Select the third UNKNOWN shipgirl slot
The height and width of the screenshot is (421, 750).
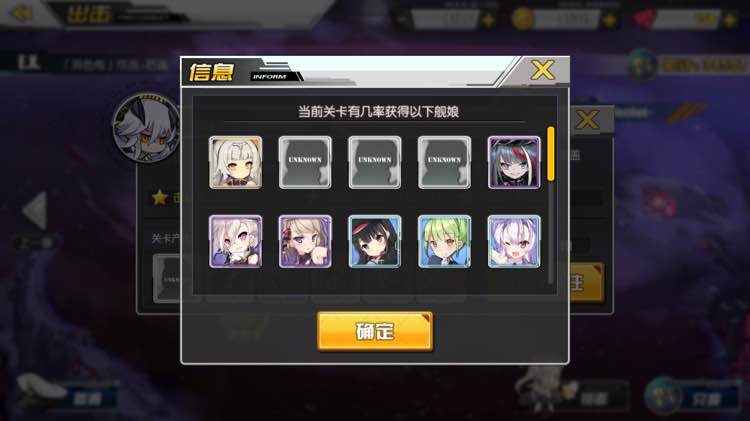[444, 163]
